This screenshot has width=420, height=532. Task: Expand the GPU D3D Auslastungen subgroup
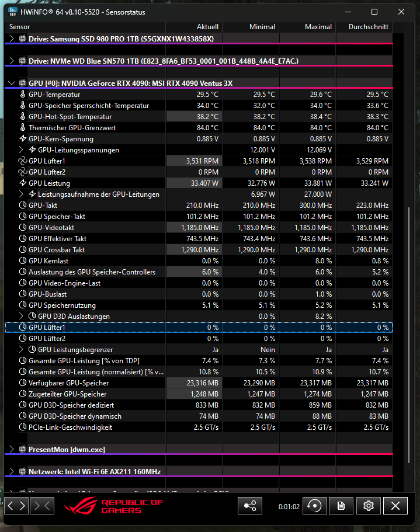(21, 316)
